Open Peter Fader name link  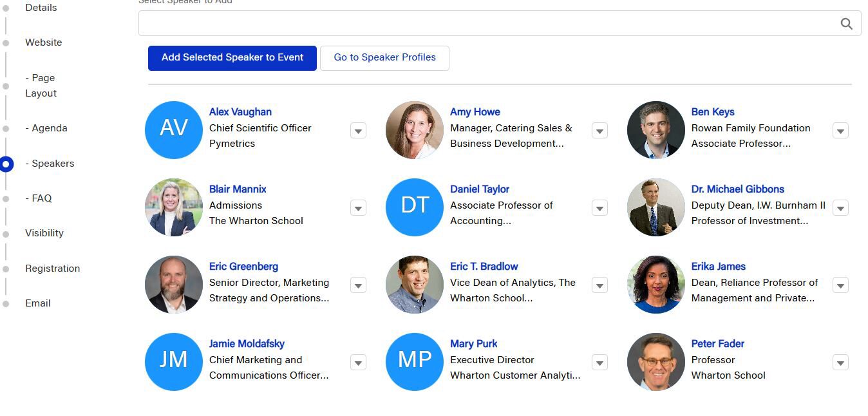[718, 344]
